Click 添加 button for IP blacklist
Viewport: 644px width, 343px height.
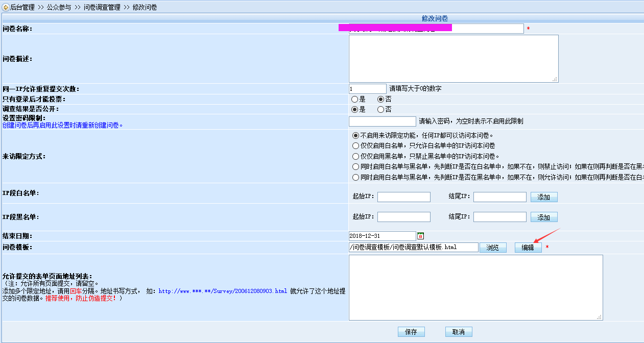coord(543,217)
